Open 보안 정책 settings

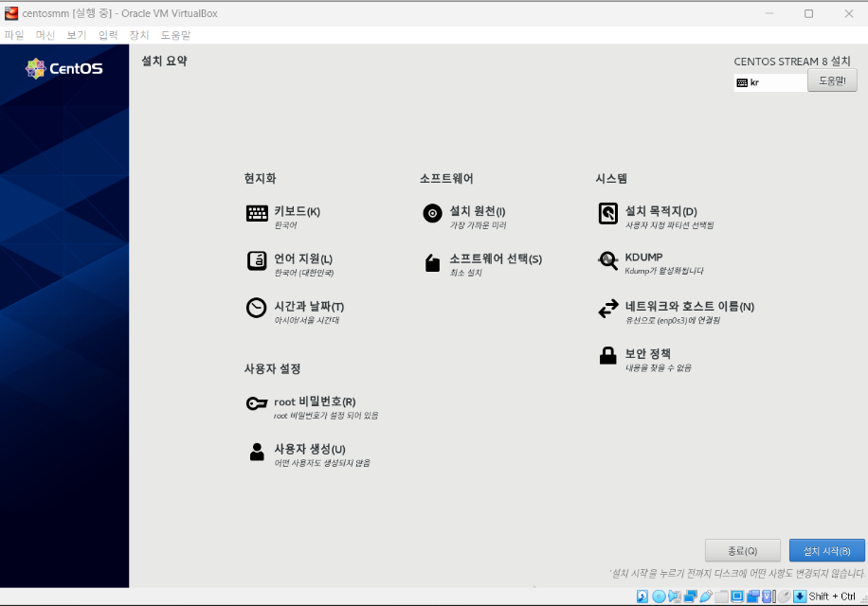coord(647,354)
